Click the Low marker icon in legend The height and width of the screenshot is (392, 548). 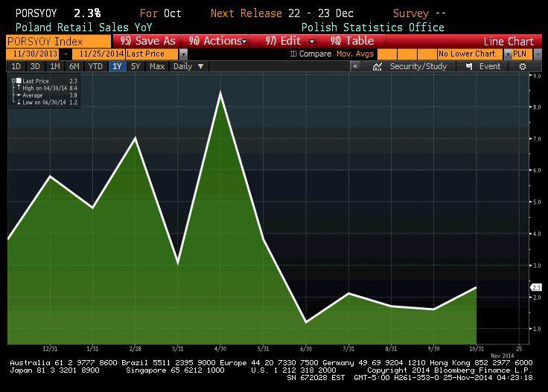click(18, 102)
